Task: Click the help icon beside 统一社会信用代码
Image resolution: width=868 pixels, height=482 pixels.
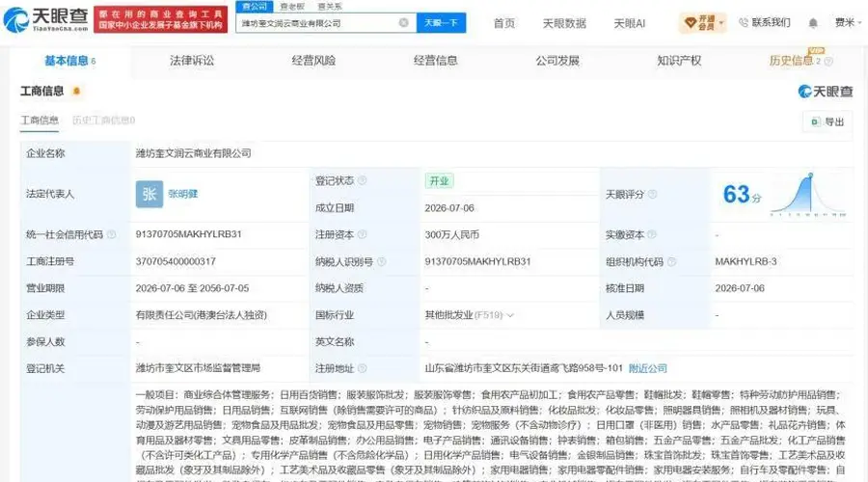Action: tap(111, 234)
